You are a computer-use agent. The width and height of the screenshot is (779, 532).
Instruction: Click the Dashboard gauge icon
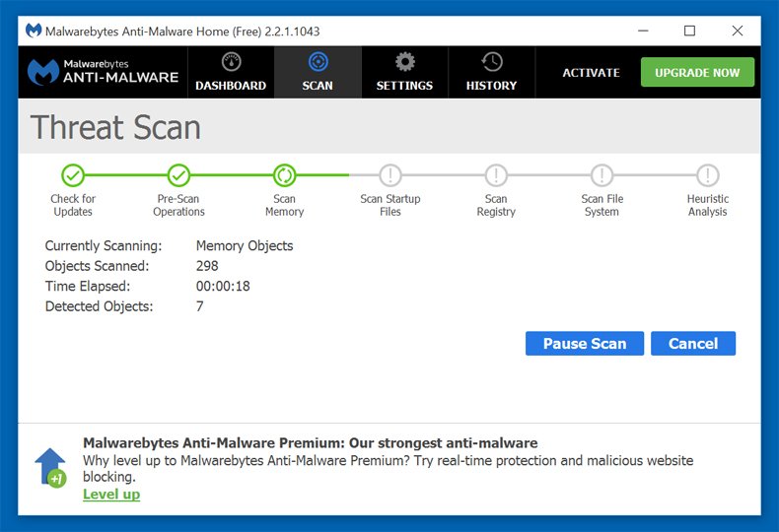(231, 62)
